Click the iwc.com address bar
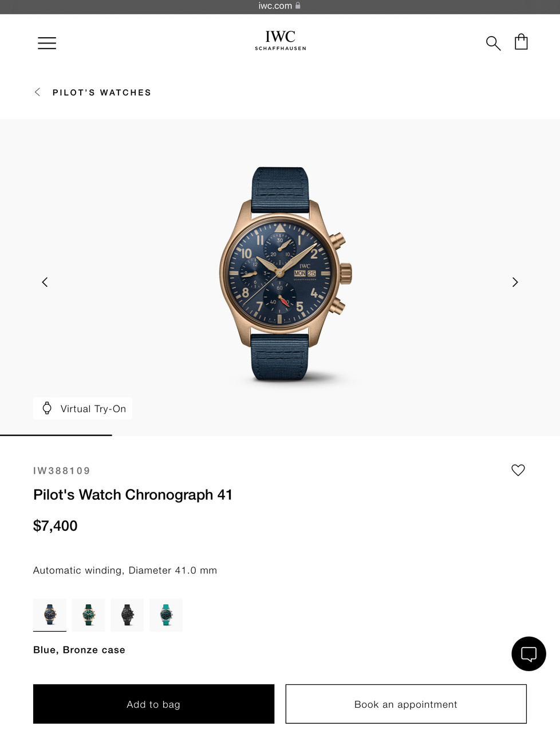 pos(280,6)
